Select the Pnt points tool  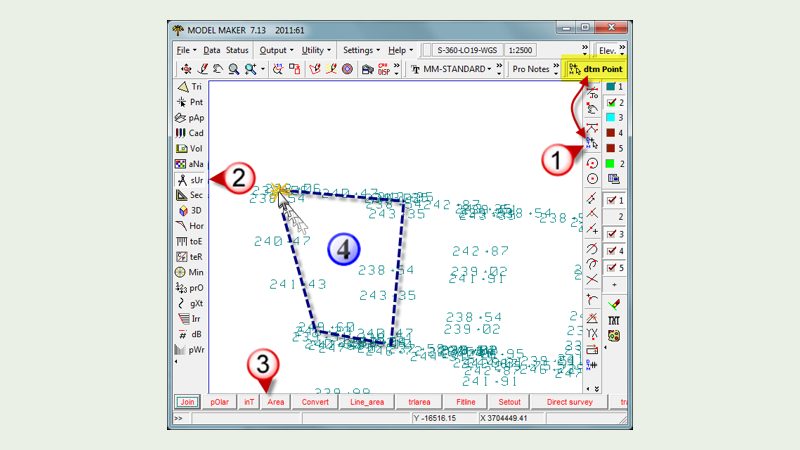click(189, 102)
